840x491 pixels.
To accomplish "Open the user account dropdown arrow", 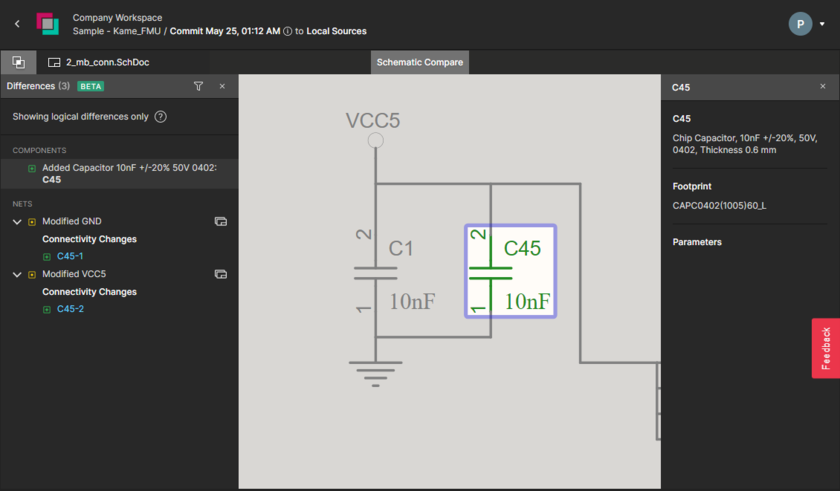I will 822,25.
